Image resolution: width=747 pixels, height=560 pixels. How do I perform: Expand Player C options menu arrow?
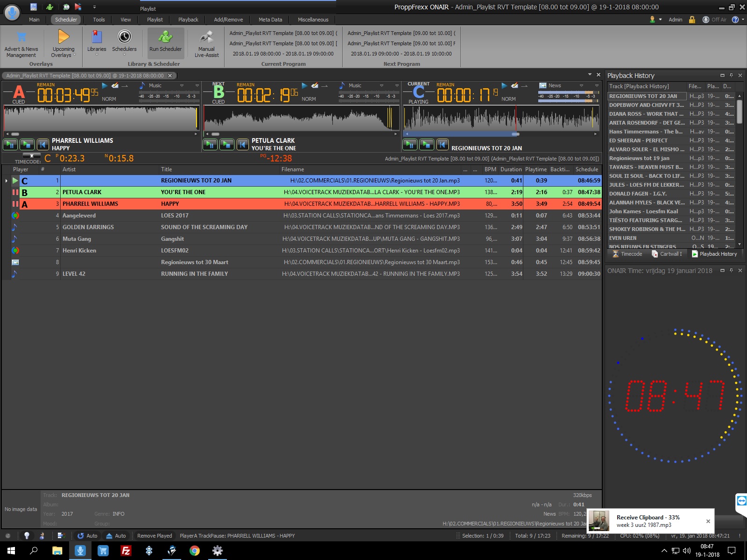597,85
